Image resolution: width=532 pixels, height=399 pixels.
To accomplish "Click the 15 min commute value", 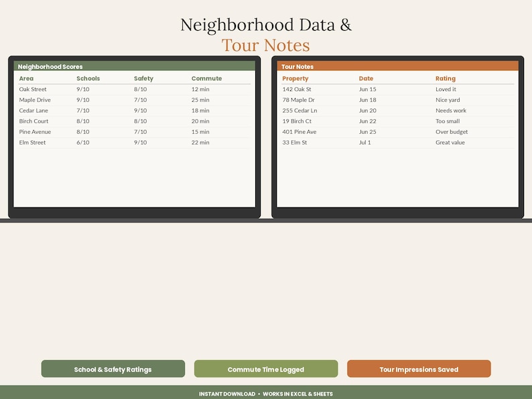I will (x=200, y=131).
